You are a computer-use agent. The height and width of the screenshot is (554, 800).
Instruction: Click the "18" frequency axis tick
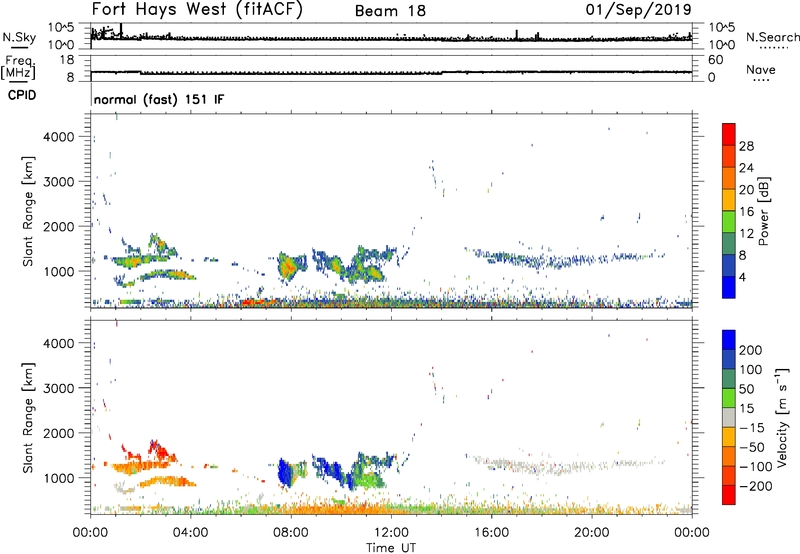67,60
